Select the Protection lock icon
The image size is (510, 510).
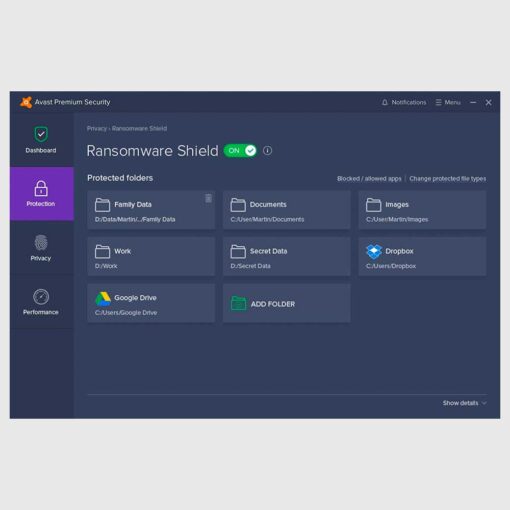point(41,189)
